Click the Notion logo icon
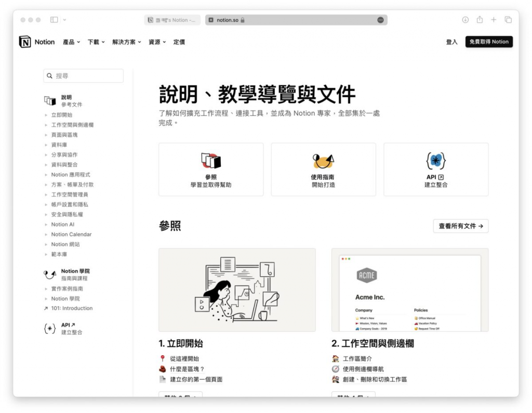 pyautogui.click(x=25, y=42)
